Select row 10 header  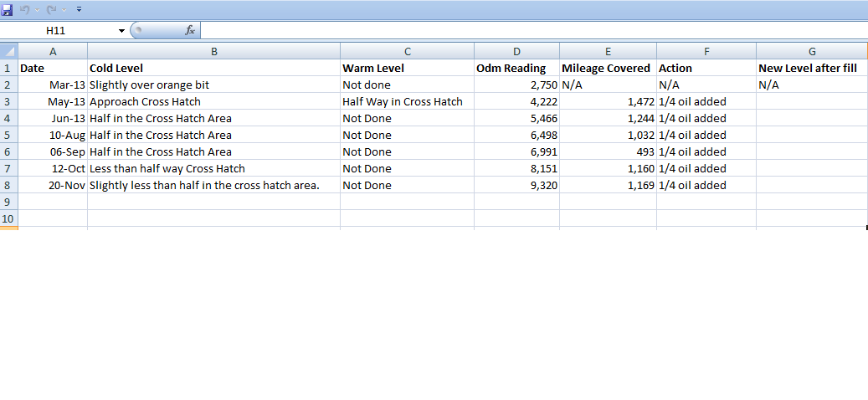(x=9, y=218)
